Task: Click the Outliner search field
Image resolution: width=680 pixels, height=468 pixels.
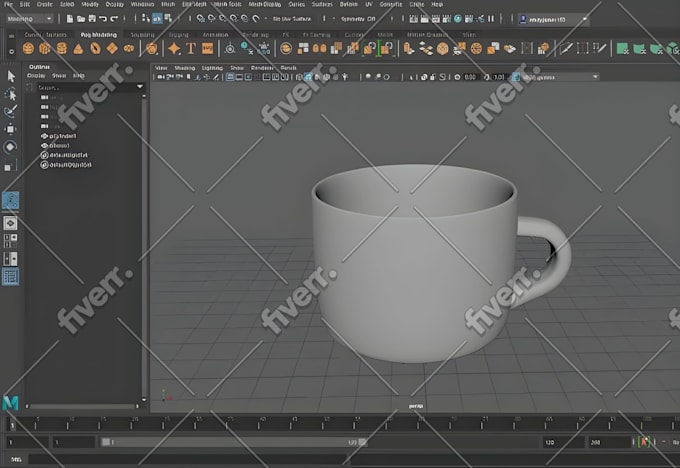Action: coord(85,87)
